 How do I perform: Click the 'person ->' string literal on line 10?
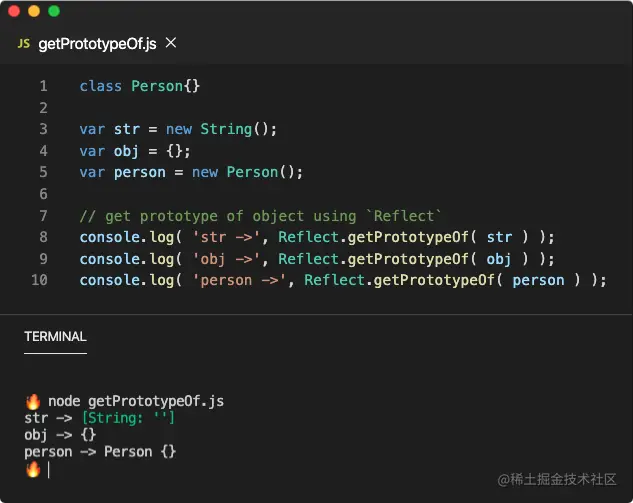(239, 281)
